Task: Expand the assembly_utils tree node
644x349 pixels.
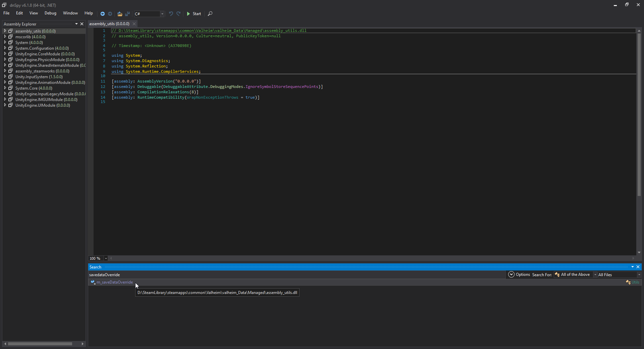Action: click(x=5, y=31)
